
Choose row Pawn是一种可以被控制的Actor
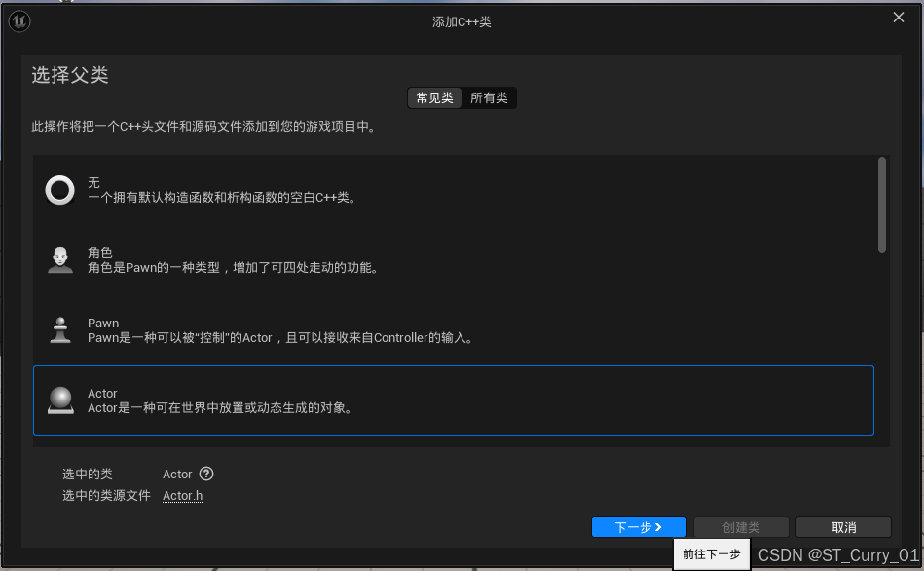(454, 330)
